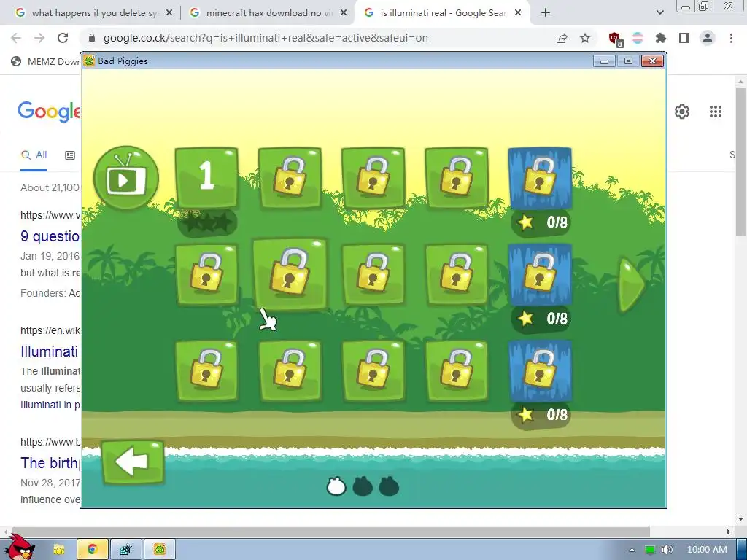Close the 'what happens if you delete' tab
747x560 pixels.
(169, 13)
